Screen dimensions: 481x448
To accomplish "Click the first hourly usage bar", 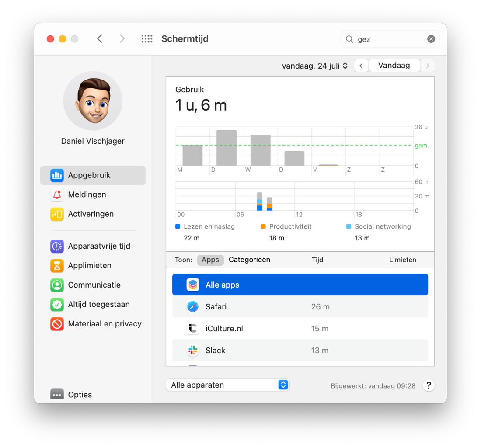I will point(259,201).
